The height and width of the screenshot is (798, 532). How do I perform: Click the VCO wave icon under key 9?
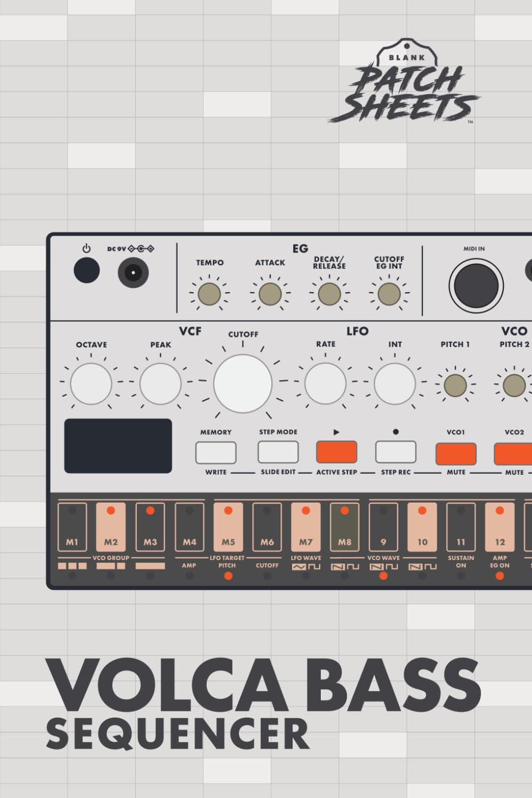[384, 566]
